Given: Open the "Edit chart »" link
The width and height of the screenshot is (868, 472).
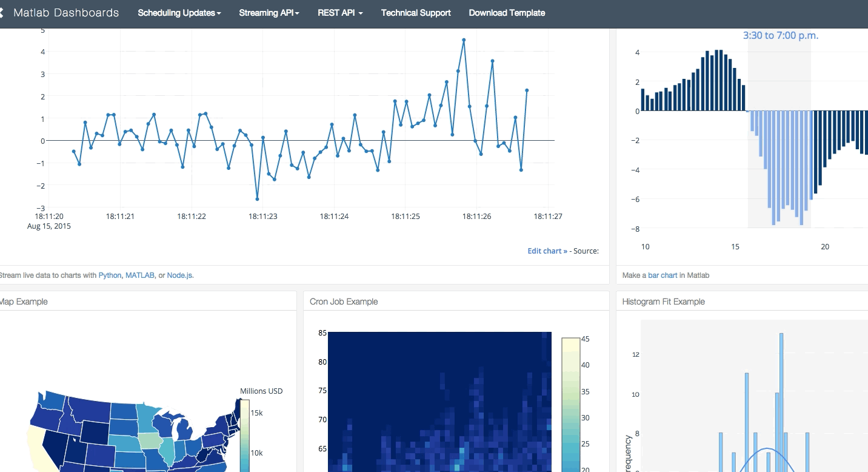Looking at the screenshot, I should 546,251.
